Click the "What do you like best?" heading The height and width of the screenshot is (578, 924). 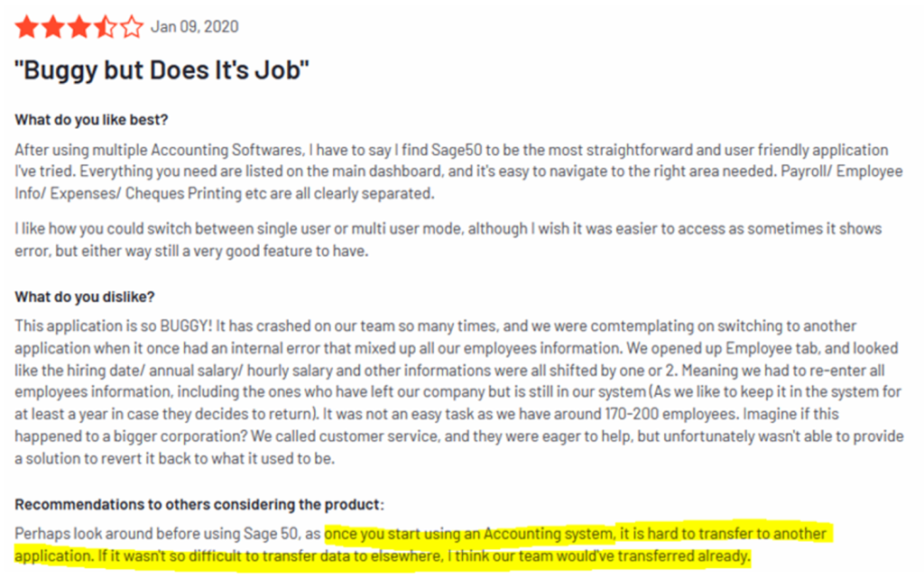tap(91, 120)
